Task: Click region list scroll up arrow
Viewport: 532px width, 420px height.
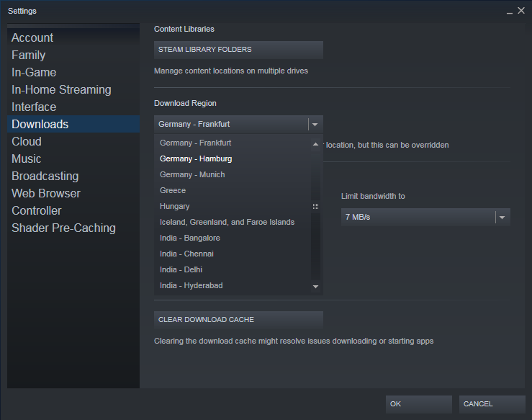Action: [x=315, y=144]
